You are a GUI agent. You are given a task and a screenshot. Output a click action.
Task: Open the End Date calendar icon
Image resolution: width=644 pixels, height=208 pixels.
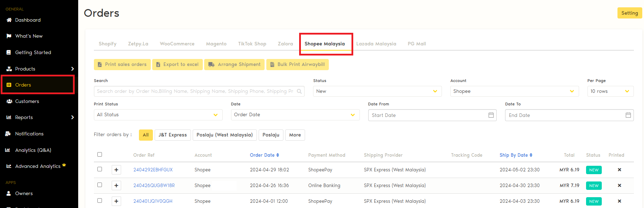(628, 115)
